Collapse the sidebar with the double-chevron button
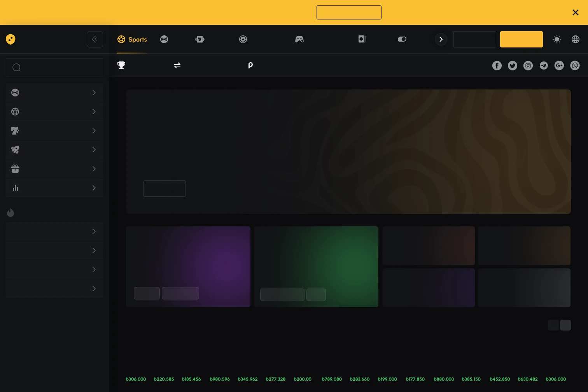 (95, 39)
